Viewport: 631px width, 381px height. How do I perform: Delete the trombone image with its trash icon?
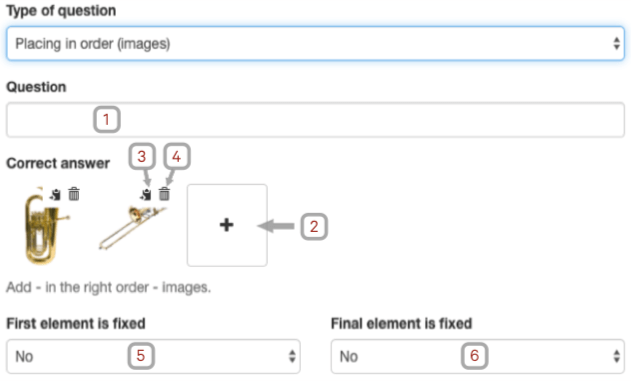point(164,194)
